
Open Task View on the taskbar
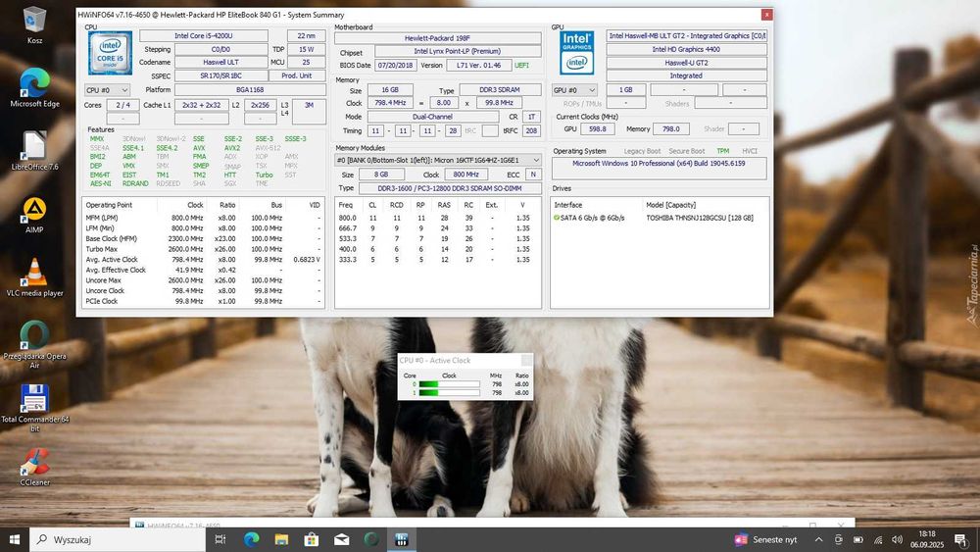point(220,539)
